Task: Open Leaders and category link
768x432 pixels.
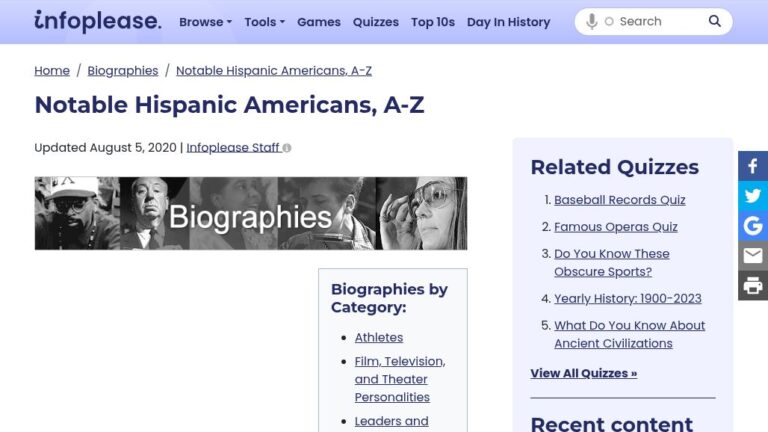Action: click(391, 421)
